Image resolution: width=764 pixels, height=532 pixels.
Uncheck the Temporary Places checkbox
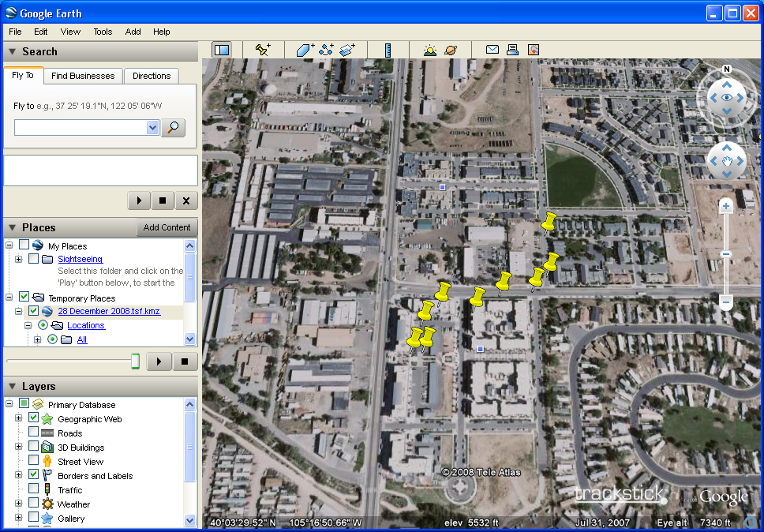pyautogui.click(x=24, y=296)
